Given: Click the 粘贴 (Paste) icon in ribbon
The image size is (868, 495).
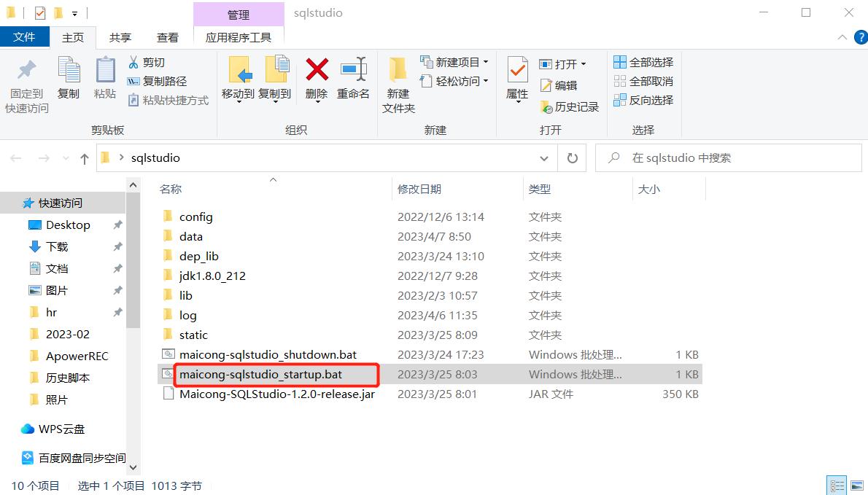Looking at the screenshot, I should (x=105, y=77).
